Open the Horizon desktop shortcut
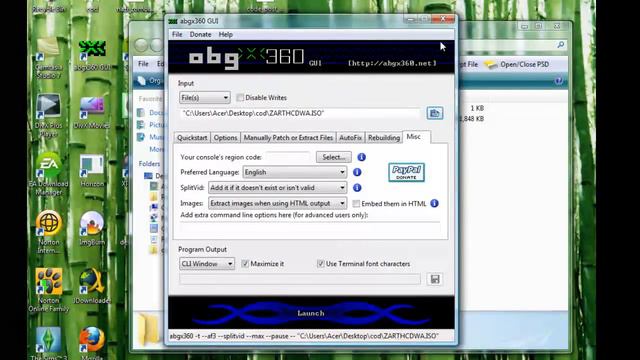Screen dimensions: 640x360 pyautogui.click(x=92, y=171)
